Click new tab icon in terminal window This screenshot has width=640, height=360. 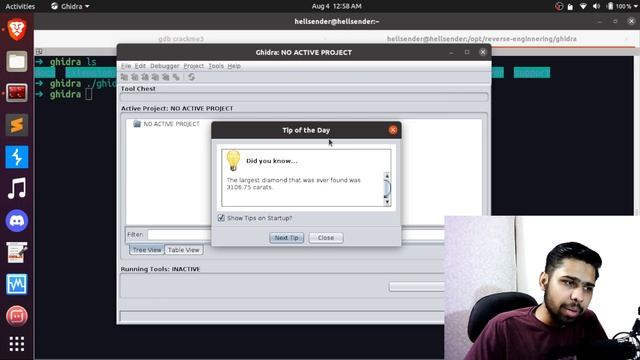tap(39, 51)
